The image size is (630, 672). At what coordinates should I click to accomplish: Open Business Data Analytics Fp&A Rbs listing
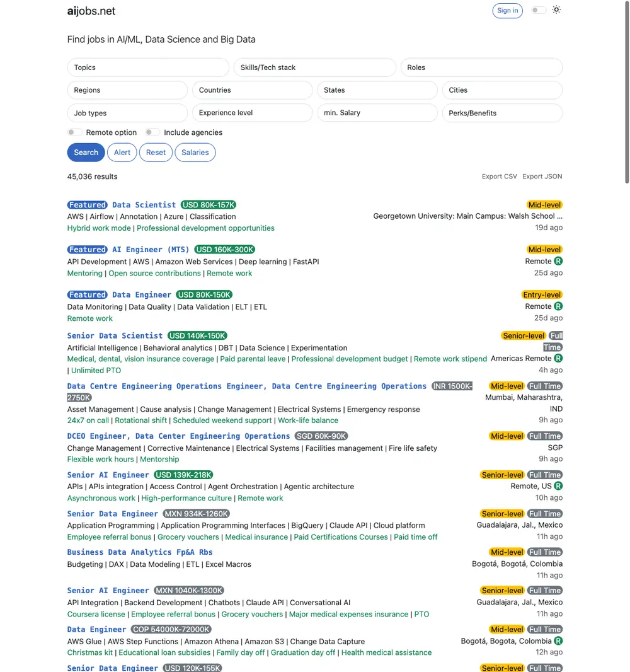pos(140,552)
